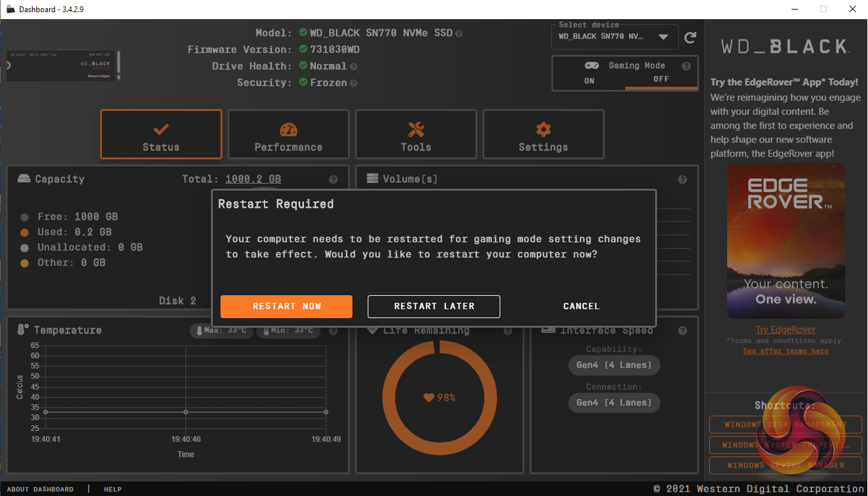Open the See offer terms here link
This screenshot has height=496, width=868.
tap(786, 351)
